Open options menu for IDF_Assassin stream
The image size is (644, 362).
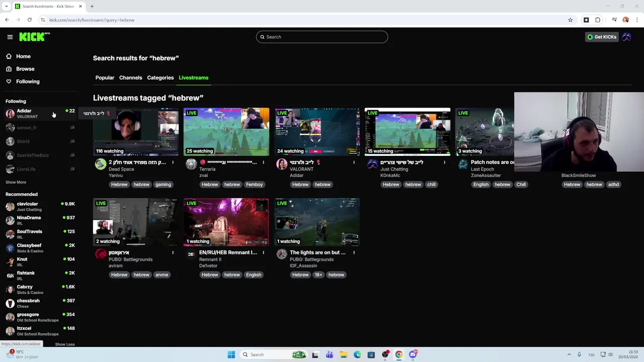coord(354,253)
